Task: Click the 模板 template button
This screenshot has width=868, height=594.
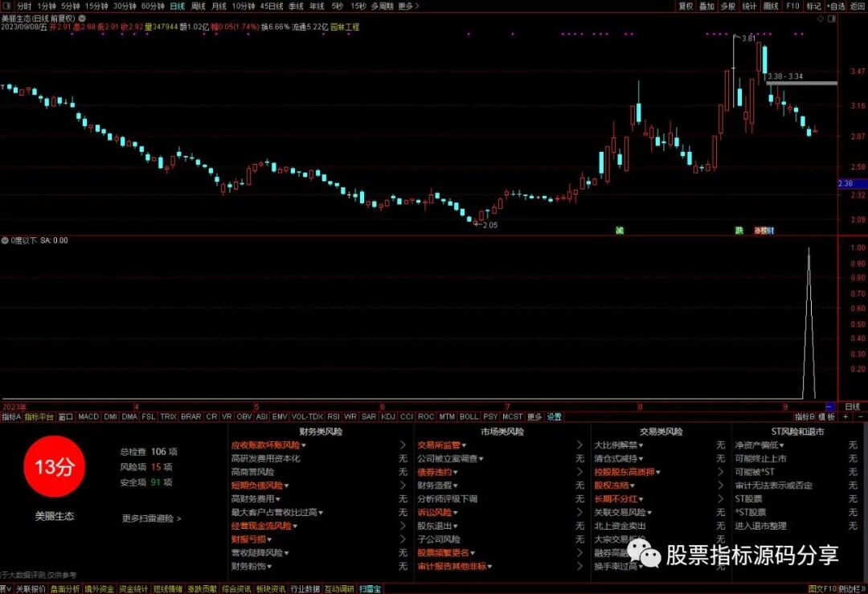Action: click(826, 417)
